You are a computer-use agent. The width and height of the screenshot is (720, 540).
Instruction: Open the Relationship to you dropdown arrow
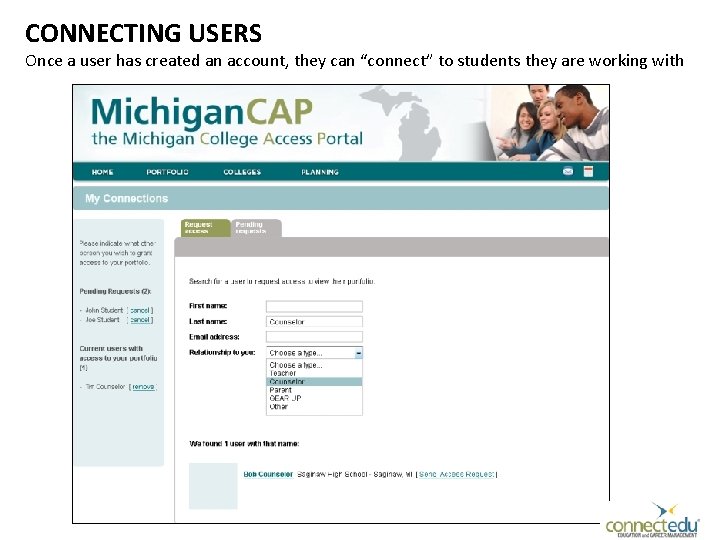point(358,353)
